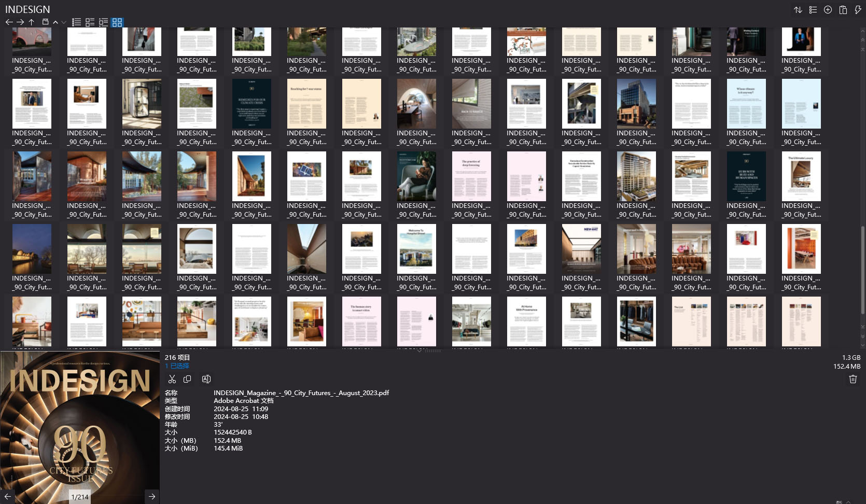Image resolution: width=866 pixels, height=504 pixels.
Task: Click the 145.4 MiB size value
Action: 228,449
